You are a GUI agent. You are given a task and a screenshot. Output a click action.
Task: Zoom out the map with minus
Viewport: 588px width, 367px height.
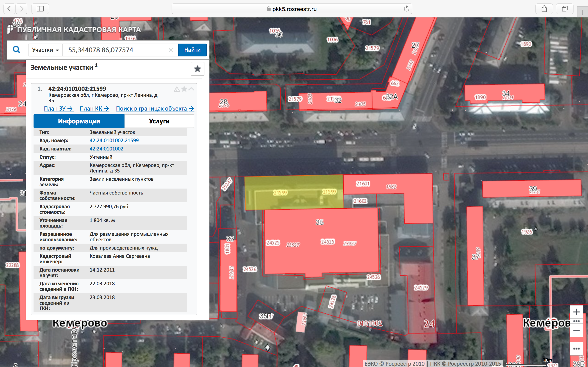576,330
